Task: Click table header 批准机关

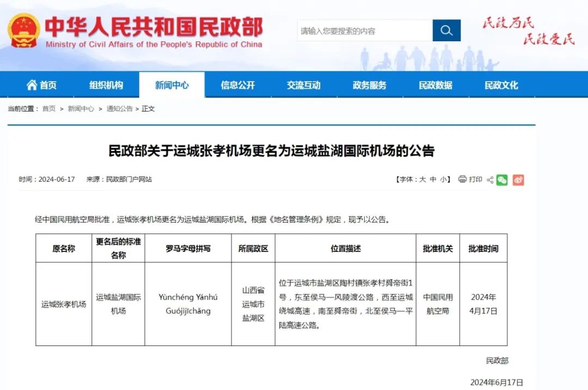Action: 438,249
